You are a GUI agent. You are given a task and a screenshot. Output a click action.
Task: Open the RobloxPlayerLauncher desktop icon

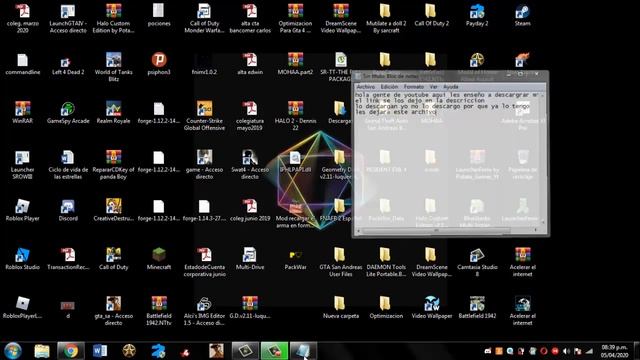(22, 308)
